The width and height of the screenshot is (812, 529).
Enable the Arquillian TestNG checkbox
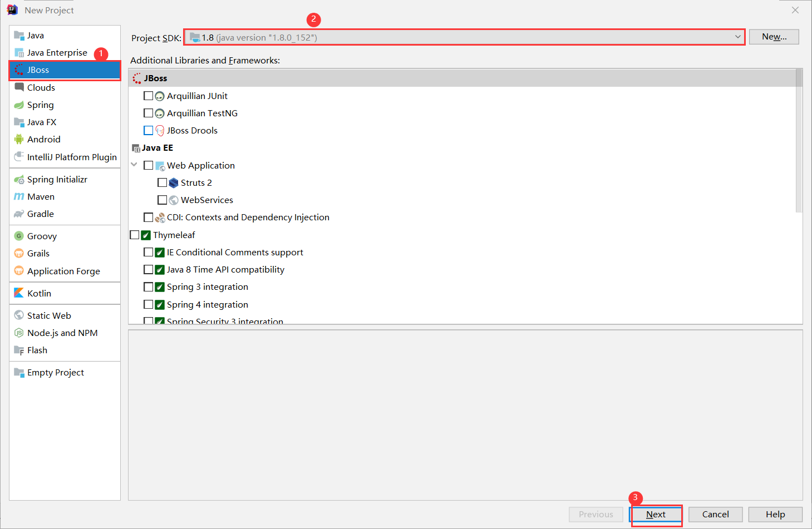(148, 113)
